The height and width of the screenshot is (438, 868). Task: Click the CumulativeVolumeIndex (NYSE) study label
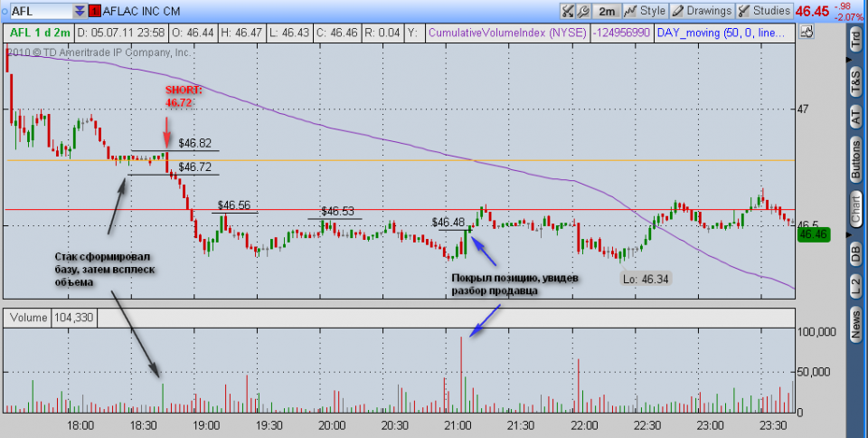pyautogui.click(x=507, y=33)
